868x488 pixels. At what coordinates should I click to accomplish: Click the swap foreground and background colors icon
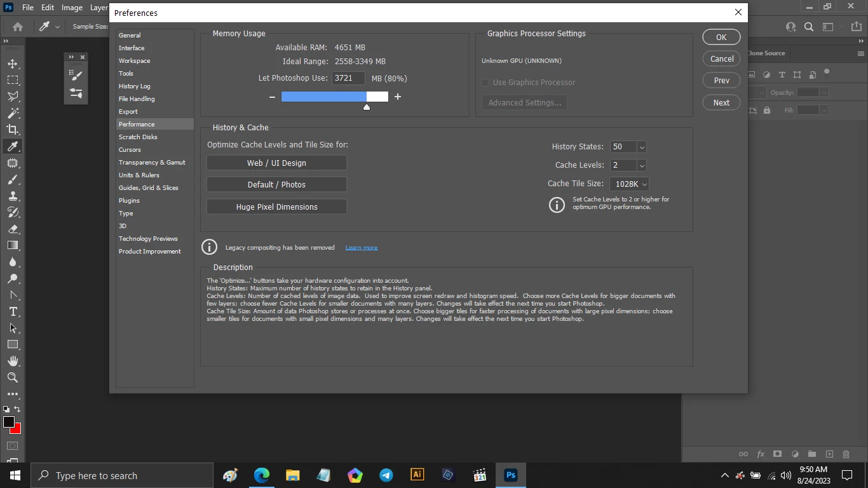(x=18, y=409)
